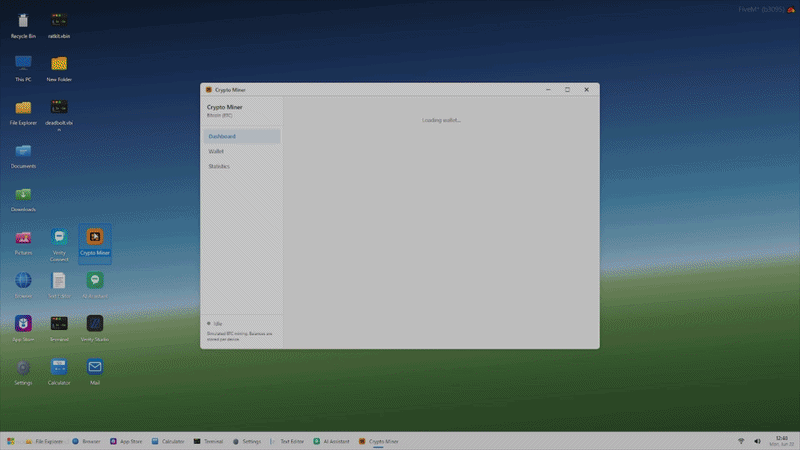
Task: Switch to Terminal in the taskbar
Action: pos(208,441)
